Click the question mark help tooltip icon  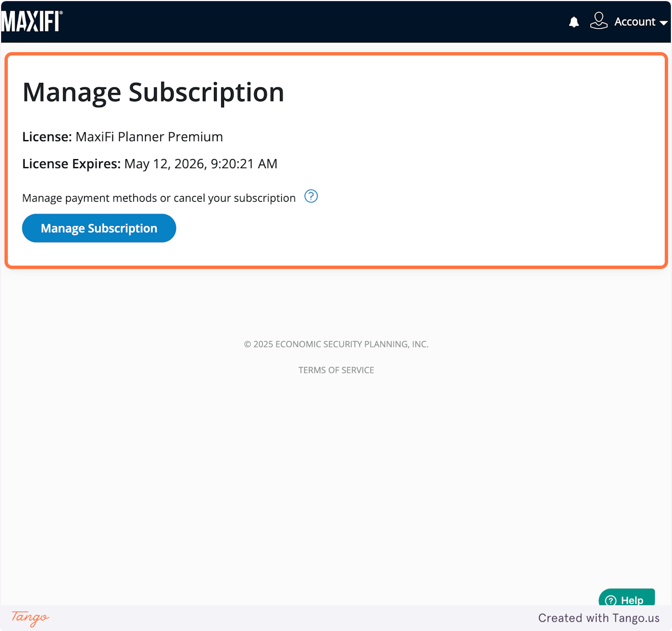click(x=311, y=196)
